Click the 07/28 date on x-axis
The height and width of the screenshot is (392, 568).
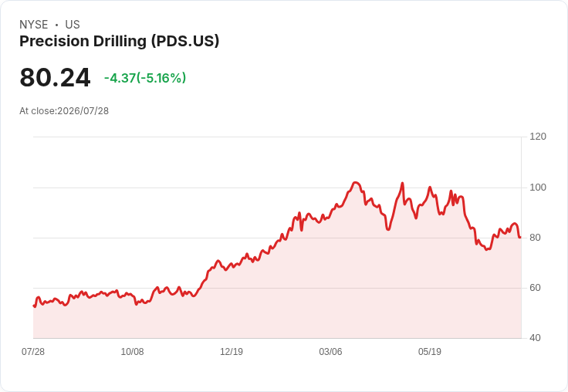(x=33, y=351)
